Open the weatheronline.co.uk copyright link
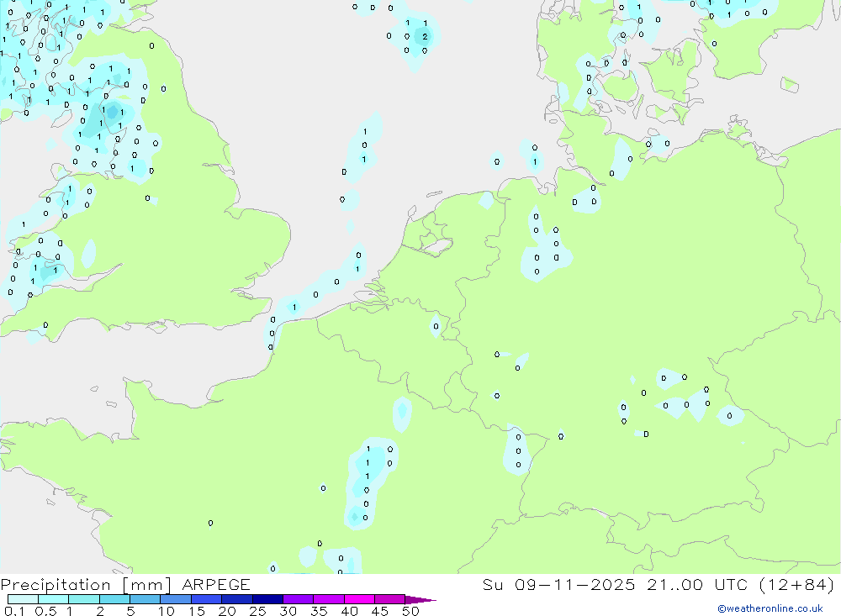Image resolution: width=841 pixels, height=616 pixels. (x=770, y=608)
